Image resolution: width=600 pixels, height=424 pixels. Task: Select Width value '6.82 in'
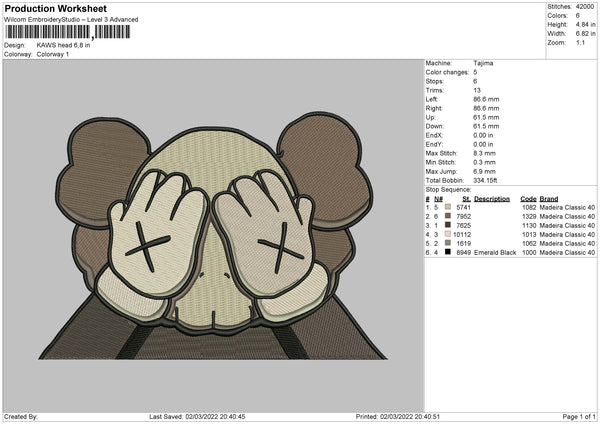click(585, 34)
